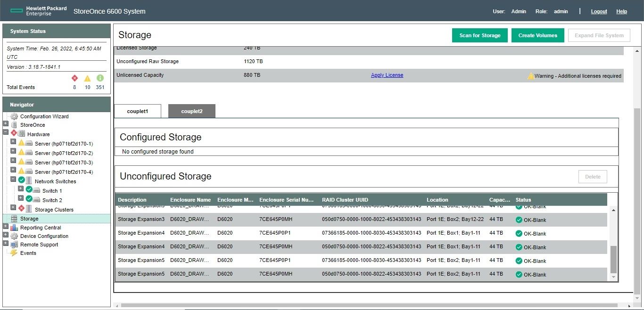Click the Expand File System button
Screen dimensions: 644x310
pos(599,35)
